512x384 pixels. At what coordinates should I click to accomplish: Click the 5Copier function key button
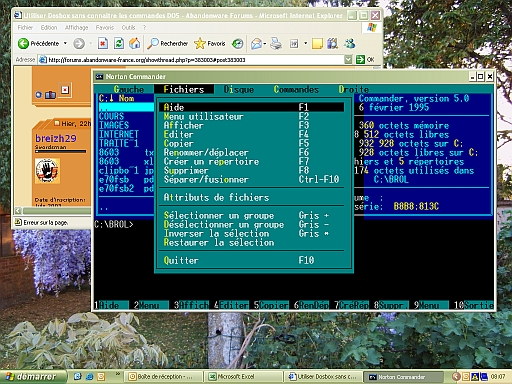(271, 305)
